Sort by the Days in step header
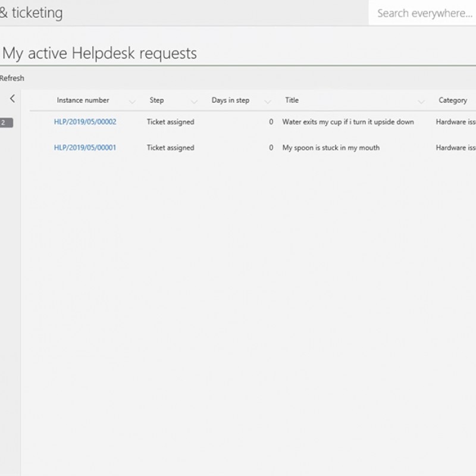Viewport: 476px width, 476px height. click(x=230, y=101)
